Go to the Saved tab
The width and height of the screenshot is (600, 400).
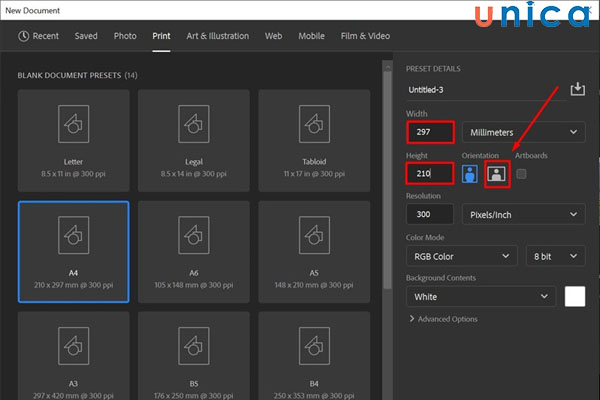point(86,36)
